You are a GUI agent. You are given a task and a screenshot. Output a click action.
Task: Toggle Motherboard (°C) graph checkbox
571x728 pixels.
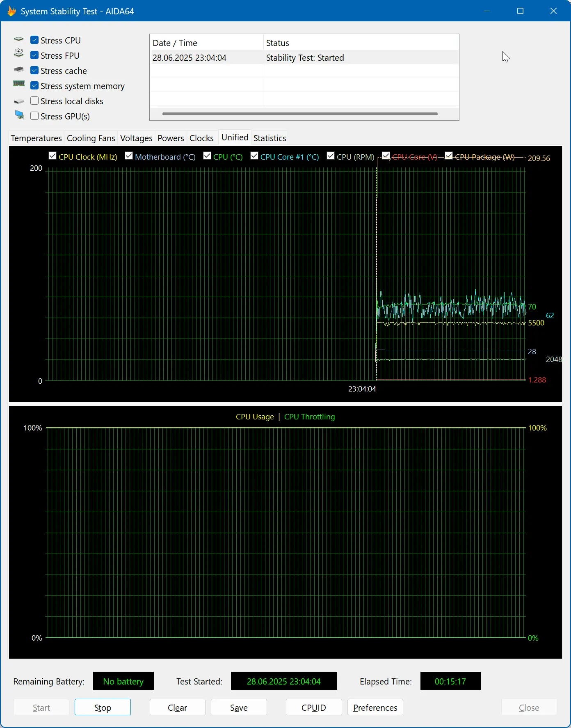[129, 156]
